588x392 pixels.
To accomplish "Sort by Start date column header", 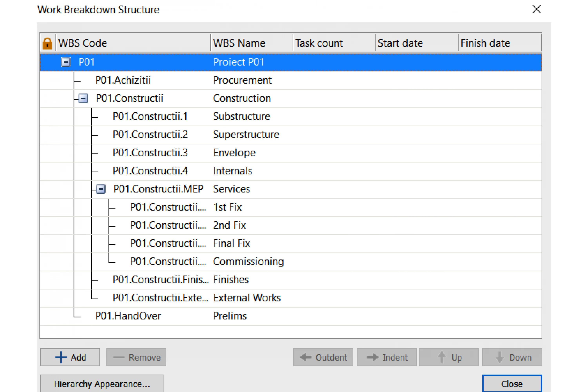I will pos(417,43).
